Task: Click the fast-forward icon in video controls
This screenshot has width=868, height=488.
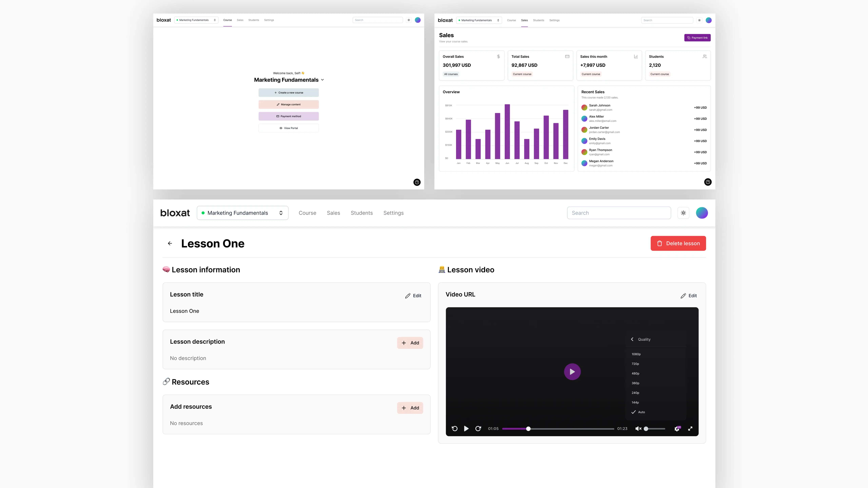Action: pos(478,428)
